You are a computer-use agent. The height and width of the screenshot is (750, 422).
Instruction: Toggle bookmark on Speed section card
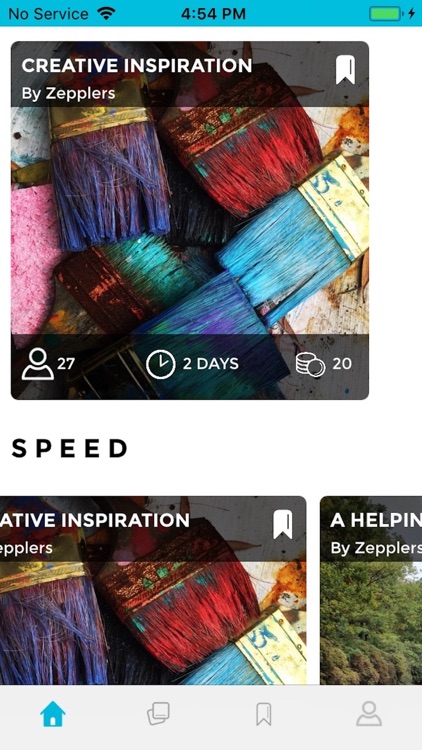coord(283,524)
